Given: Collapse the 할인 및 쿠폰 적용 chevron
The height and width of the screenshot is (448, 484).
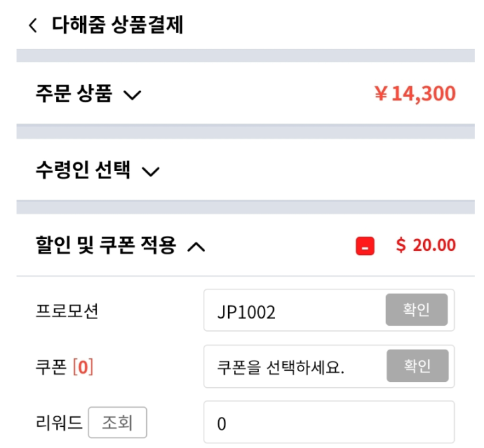Looking at the screenshot, I should tap(196, 247).
